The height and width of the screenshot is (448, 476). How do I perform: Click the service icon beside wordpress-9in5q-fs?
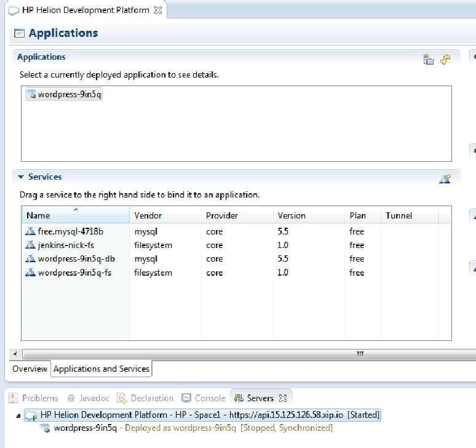coord(30,273)
